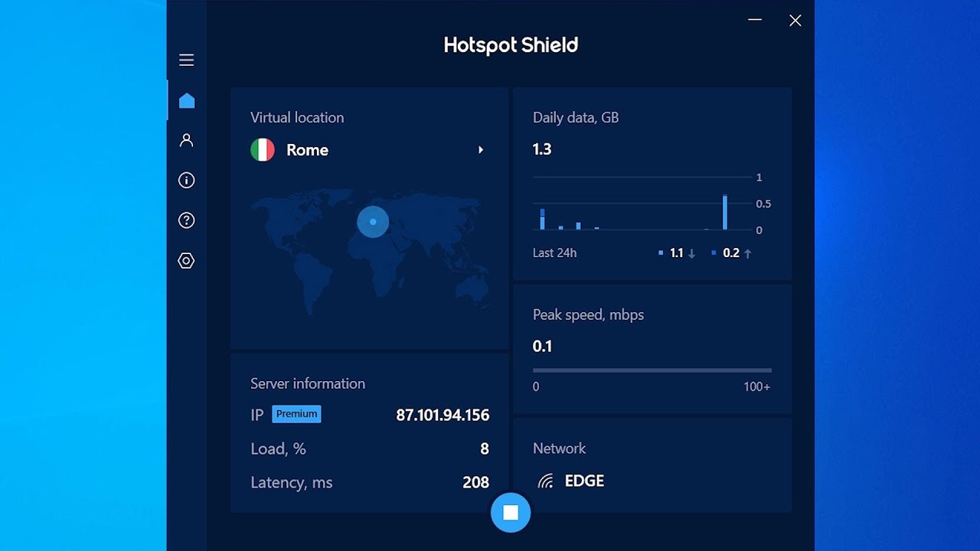Viewport: 980px width, 551px height.
Task: Click the Daily data, GB heading
Action: coord(576,118)
